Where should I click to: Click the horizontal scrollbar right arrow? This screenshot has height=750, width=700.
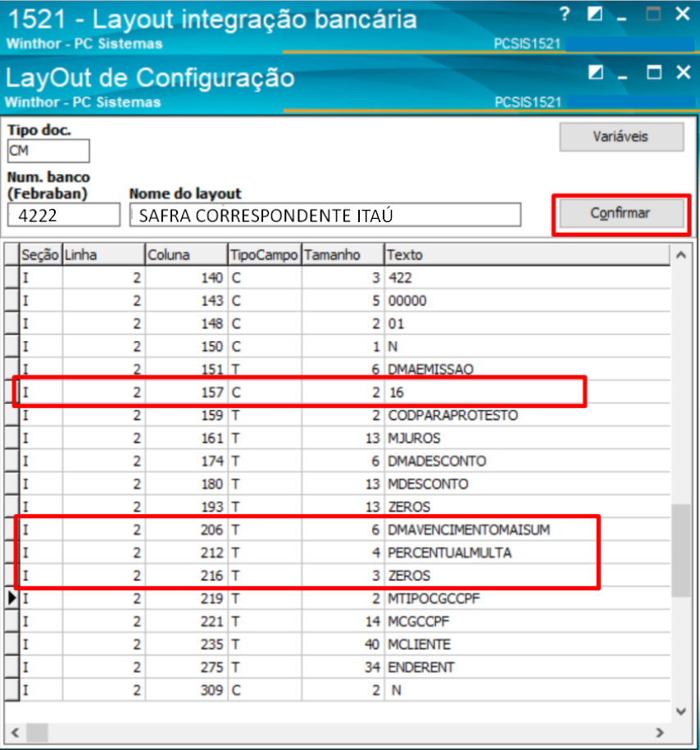coord(660,732)
